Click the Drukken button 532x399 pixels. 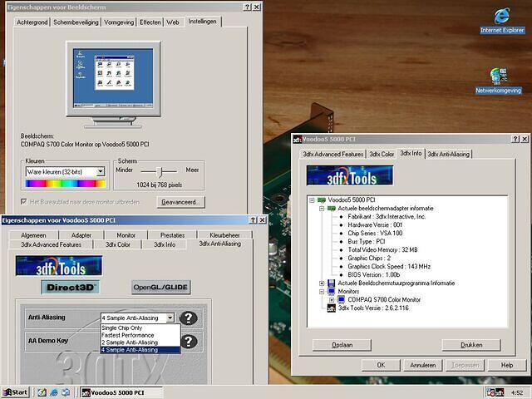471,345
